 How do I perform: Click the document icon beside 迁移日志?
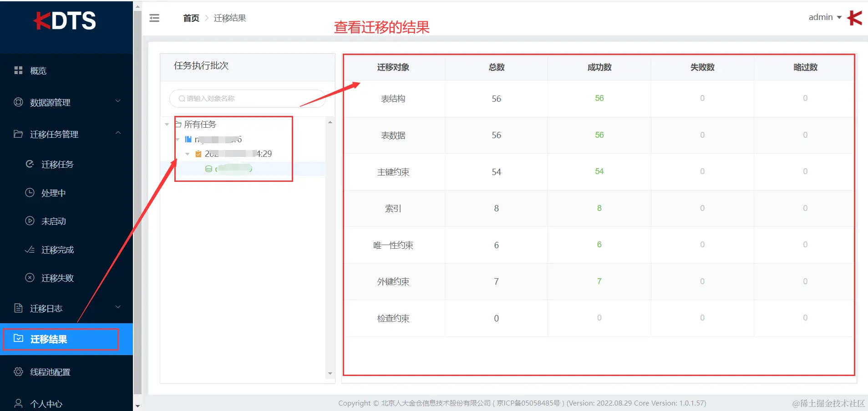point(18,308)
